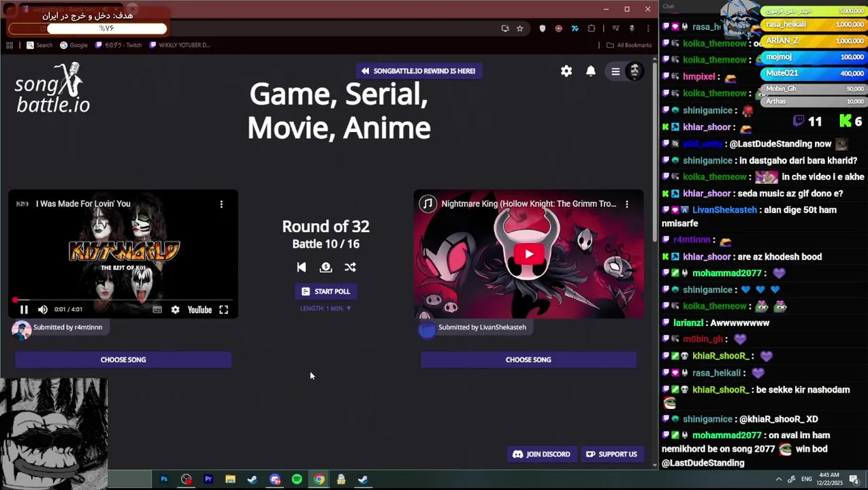Image resolution: width=868 pixels, height=490 pixels.
Task: Choose song submitted by LivanShekasteh
Action: point(528,359)
